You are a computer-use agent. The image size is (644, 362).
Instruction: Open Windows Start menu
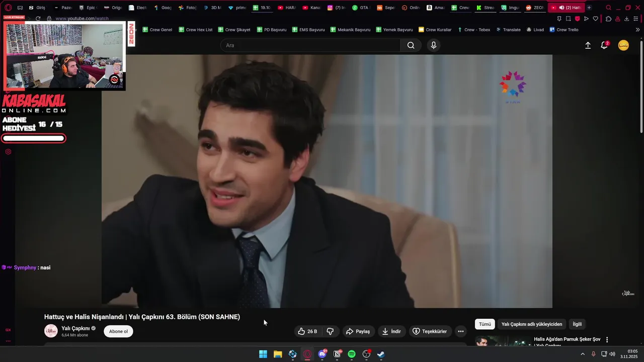click(x=263, y=354)
